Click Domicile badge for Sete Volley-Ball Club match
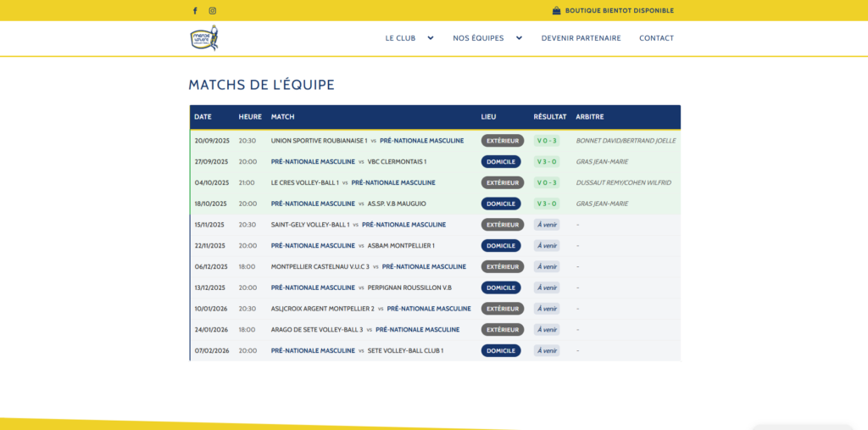868x430 pixels. coord(501,351)
